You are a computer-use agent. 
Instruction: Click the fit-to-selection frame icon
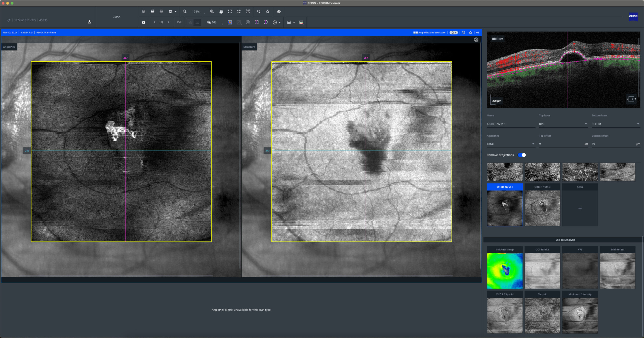tap(248, 12)
